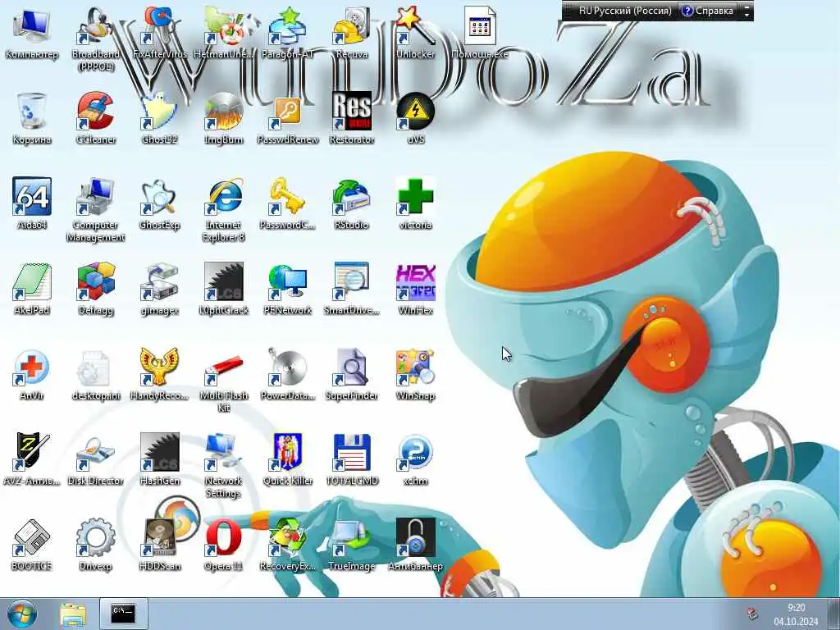Select the Computer Management icon
The width and height of the screenshot is (840, 630).
point(95,210)
